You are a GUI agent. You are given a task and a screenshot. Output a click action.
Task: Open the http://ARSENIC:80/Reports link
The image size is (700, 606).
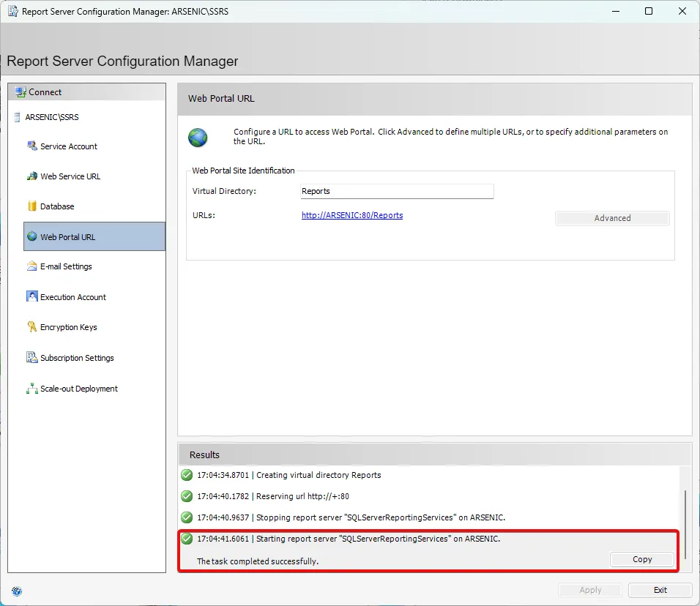(352, 215)
